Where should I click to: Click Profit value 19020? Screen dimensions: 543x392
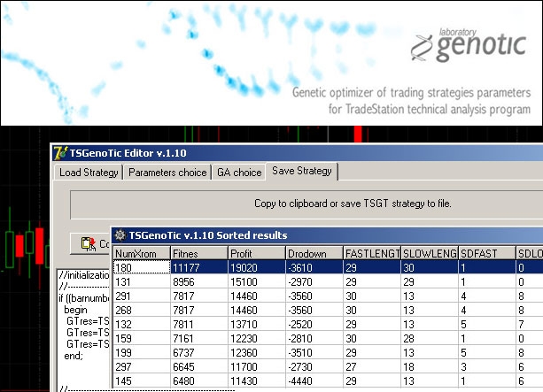[x=244, y=268]
